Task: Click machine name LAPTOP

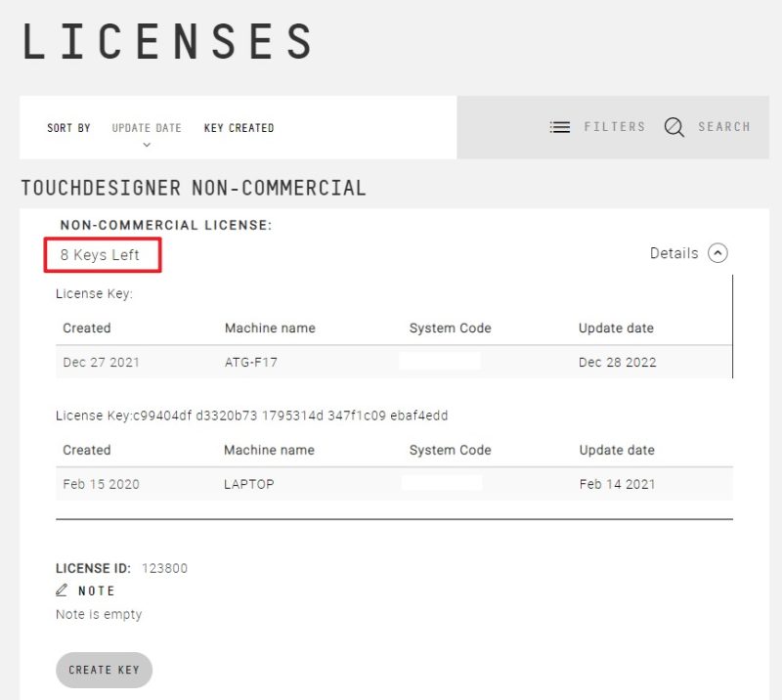Action: click(249, 484)
